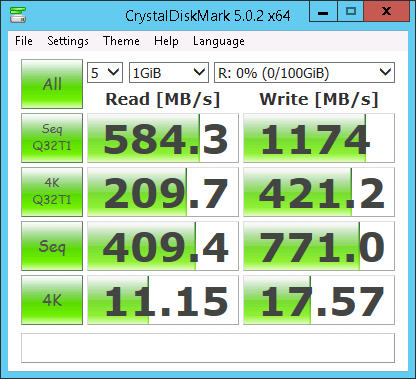Click the empty comment text field at bottom

[x=208, y=348]
